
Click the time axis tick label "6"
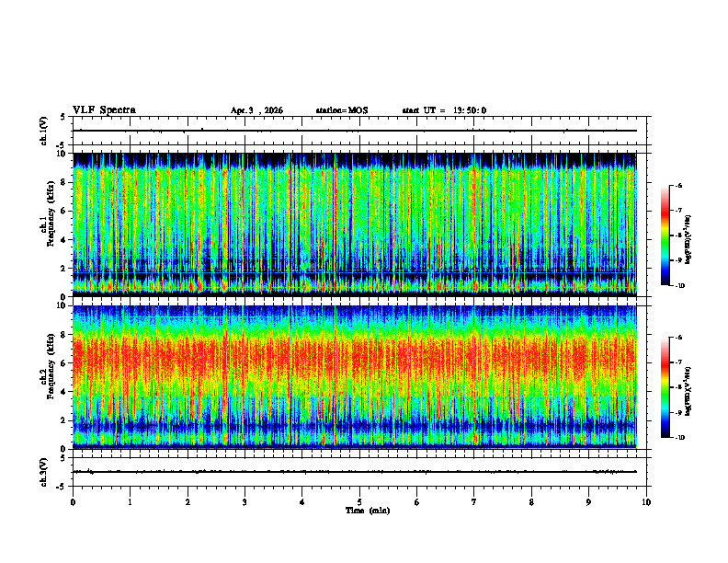[417, 502]
